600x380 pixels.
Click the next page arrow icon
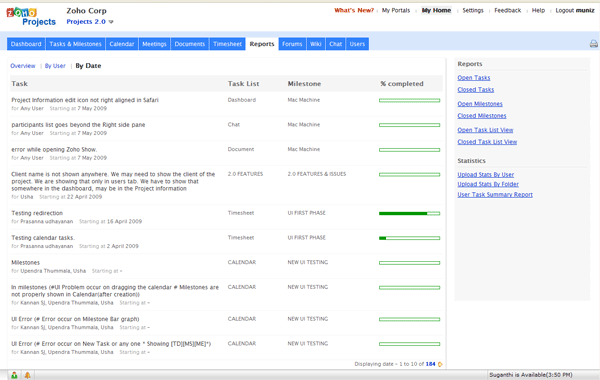440,364
